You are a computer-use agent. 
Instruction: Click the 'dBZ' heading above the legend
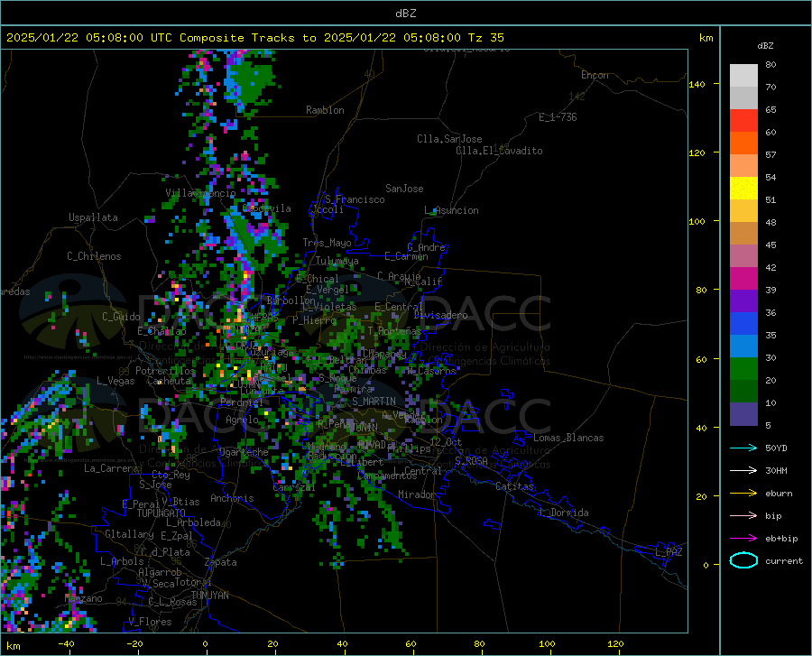coord(765,45)
